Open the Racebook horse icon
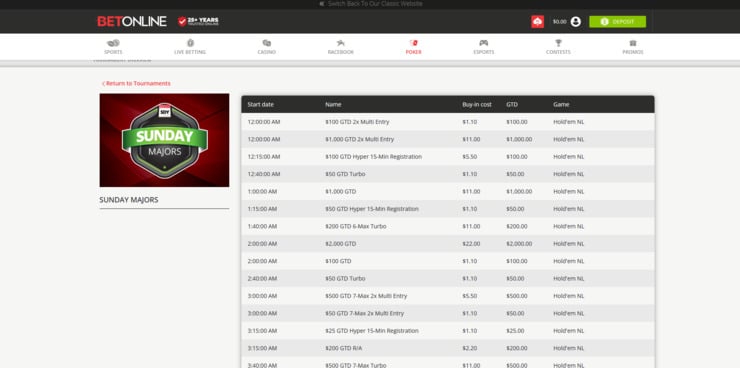 (x=340, y=43)
